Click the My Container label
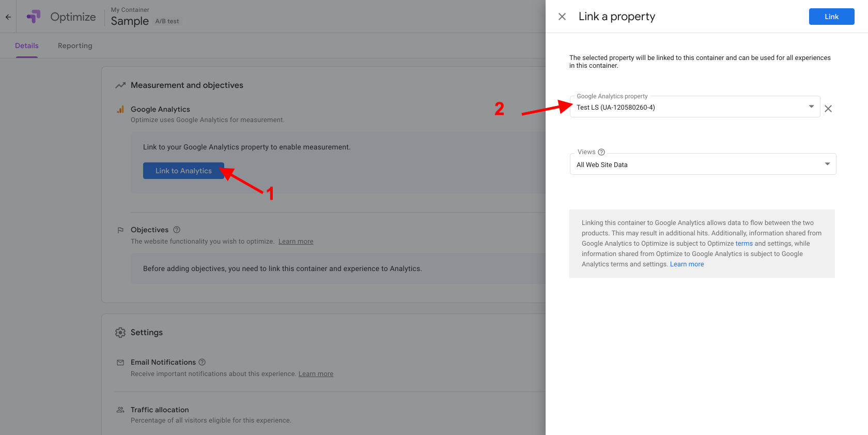 pos(130,10)
